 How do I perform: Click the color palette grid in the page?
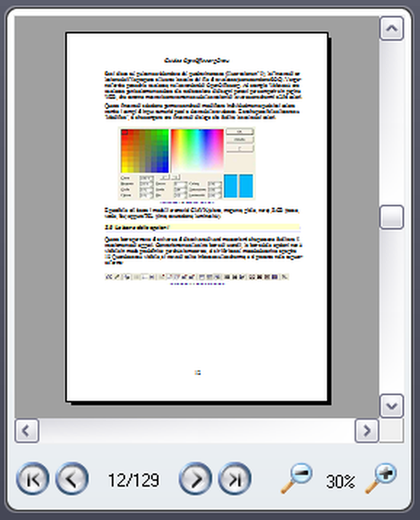[x=145, y=151]
